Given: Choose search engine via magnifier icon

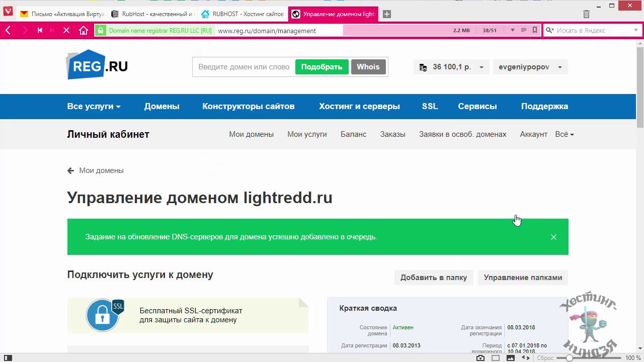Looking at the screenshot, I should [x=550, y=30].
